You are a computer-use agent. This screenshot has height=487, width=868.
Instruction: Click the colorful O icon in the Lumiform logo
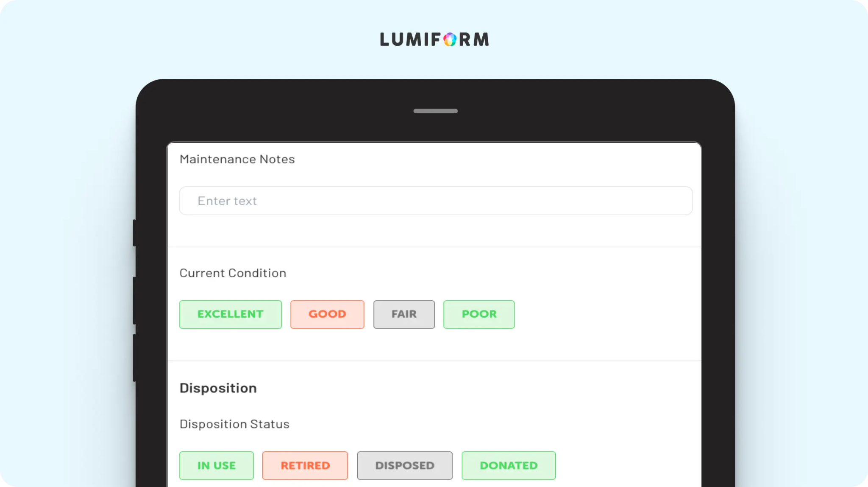pyautogui.click(x=450, y=39)
